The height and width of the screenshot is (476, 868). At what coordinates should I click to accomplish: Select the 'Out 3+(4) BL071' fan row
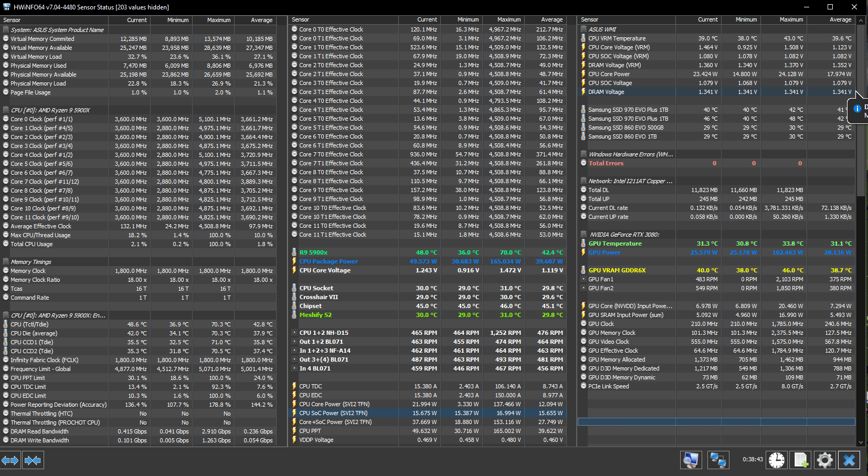tap(428, 359)
